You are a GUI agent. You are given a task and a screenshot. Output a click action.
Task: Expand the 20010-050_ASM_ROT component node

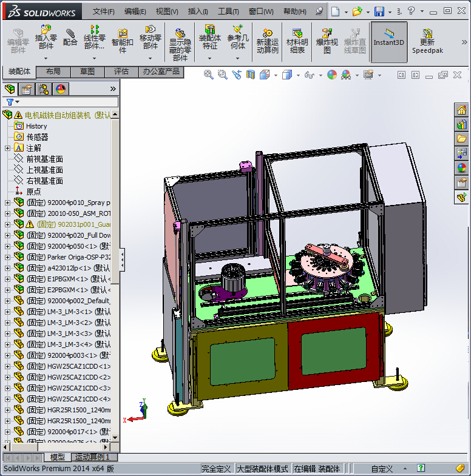coord(8,213)
